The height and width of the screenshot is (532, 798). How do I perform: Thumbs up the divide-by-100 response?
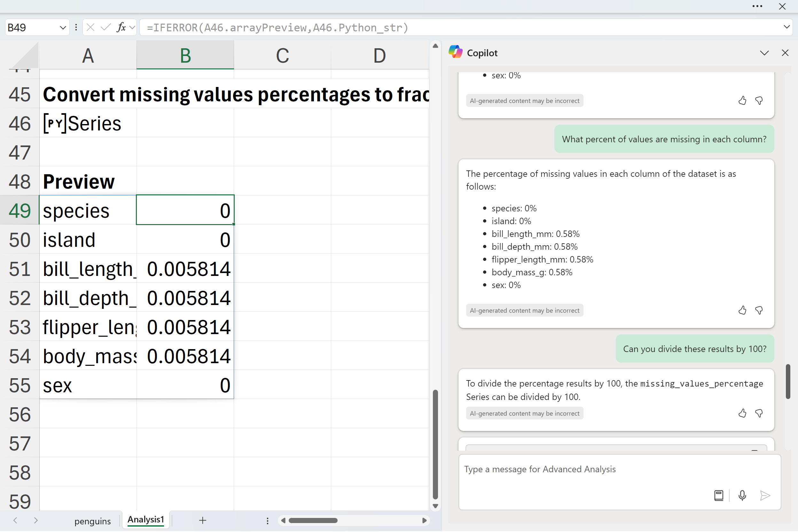(742, 413)
